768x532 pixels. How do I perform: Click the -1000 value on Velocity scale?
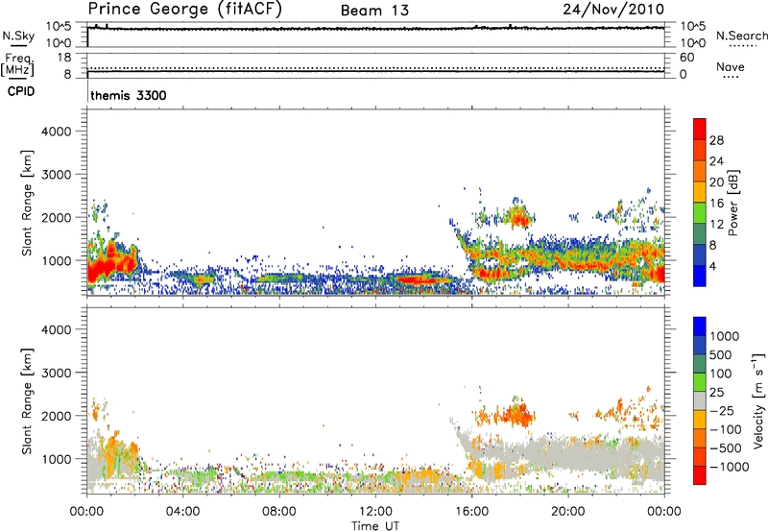pos(730,467)
